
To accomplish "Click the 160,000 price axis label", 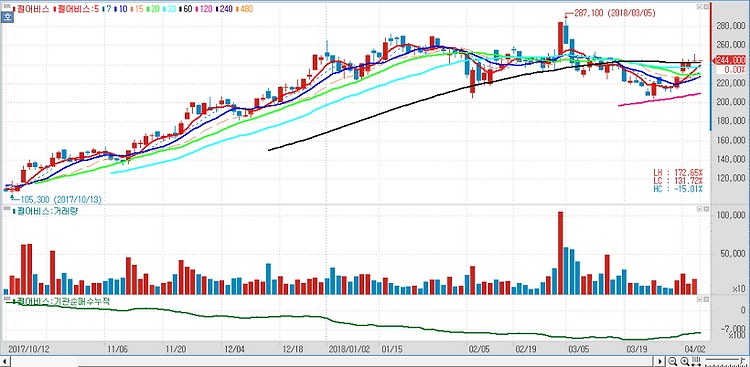I will point(731,140).
